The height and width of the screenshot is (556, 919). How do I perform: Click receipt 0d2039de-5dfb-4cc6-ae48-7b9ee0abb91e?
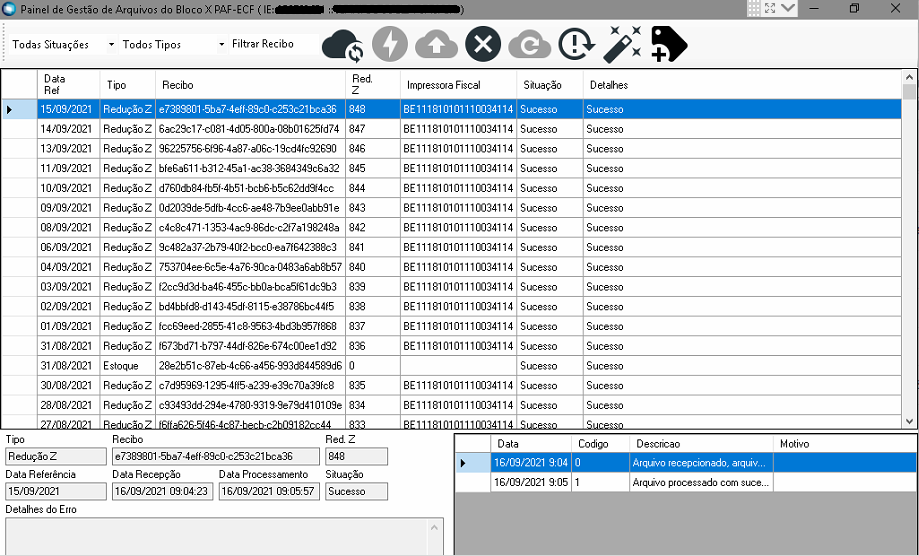click(249, 208)
